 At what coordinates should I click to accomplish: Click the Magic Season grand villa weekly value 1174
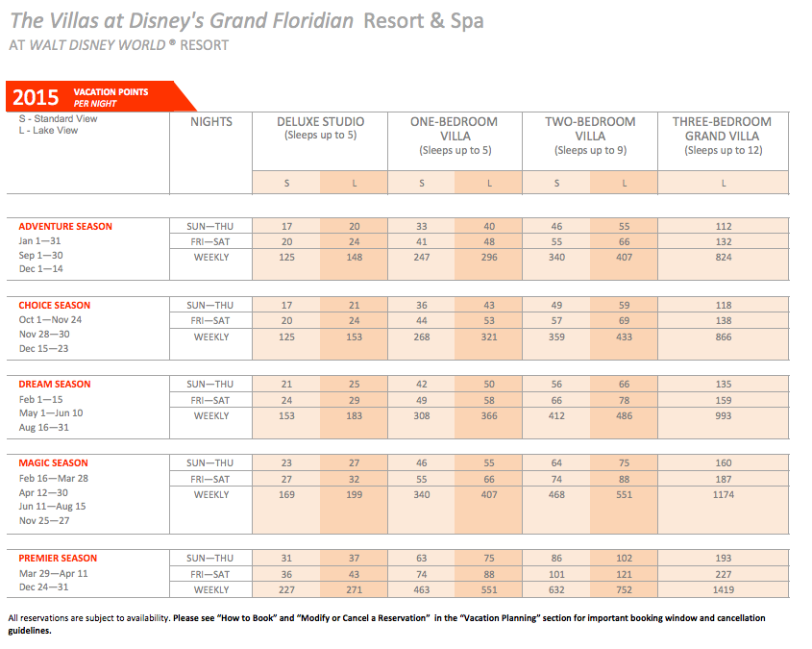(724, 494)
